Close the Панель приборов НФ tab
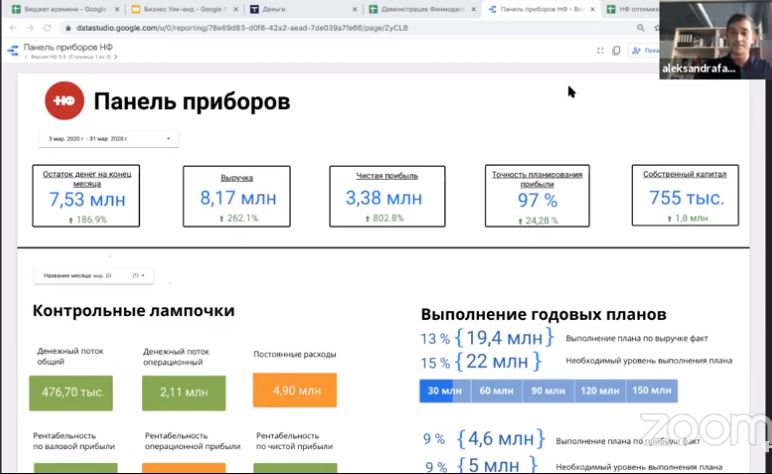The width and height of the screenshot is (772, 474). tap(592, 9)
